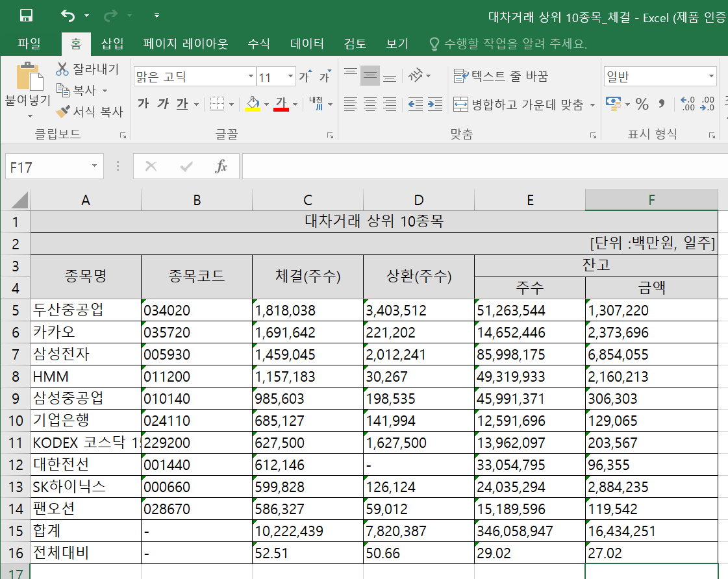Apply percent style with the % icon

click(642, 104)
